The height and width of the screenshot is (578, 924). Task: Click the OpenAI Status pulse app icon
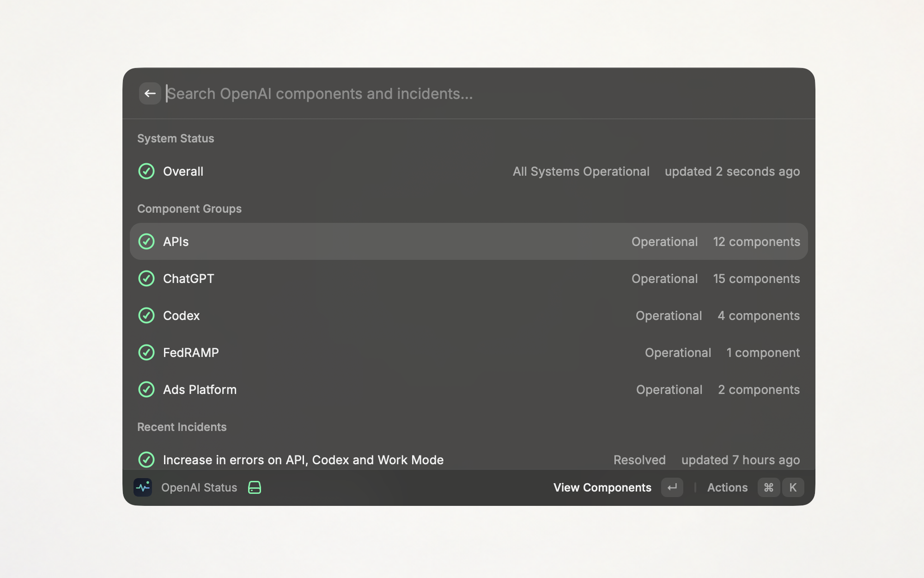tap(143, 487)
